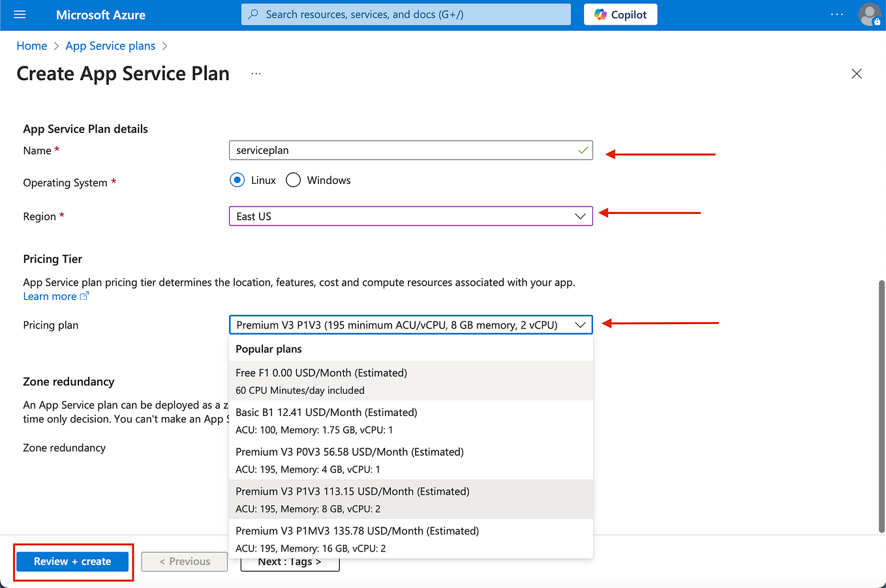Advance with the Next : Tags button
Viewport: 886px width, 588px height.
(x=290, y=561)
